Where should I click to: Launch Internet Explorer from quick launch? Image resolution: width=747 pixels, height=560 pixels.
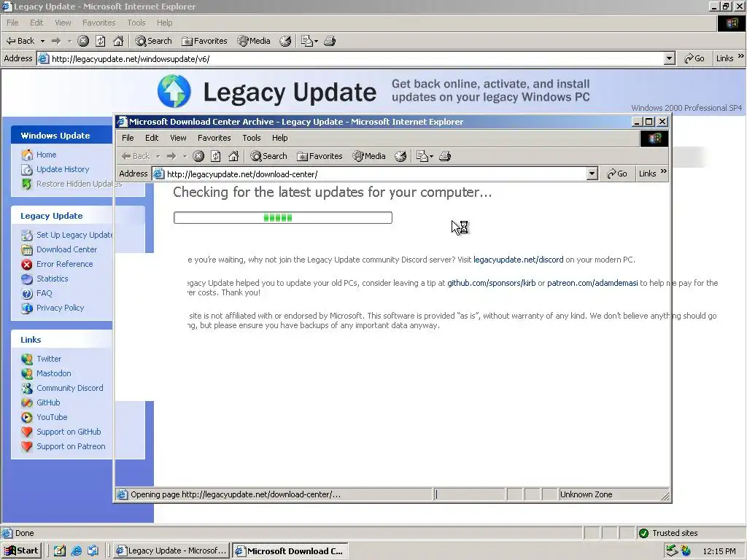76,551
